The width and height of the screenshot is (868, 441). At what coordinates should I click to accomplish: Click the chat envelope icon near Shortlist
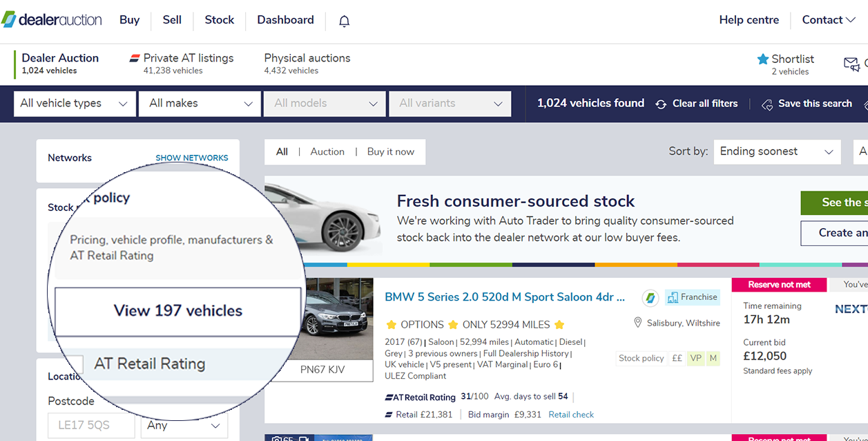851,64
